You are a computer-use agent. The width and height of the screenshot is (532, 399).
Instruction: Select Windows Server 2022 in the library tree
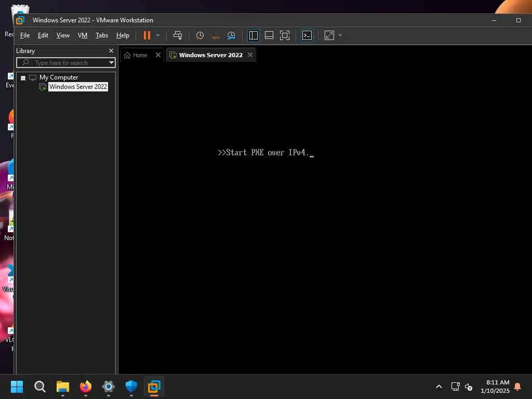pyautogui.click(x=78, y=87)
